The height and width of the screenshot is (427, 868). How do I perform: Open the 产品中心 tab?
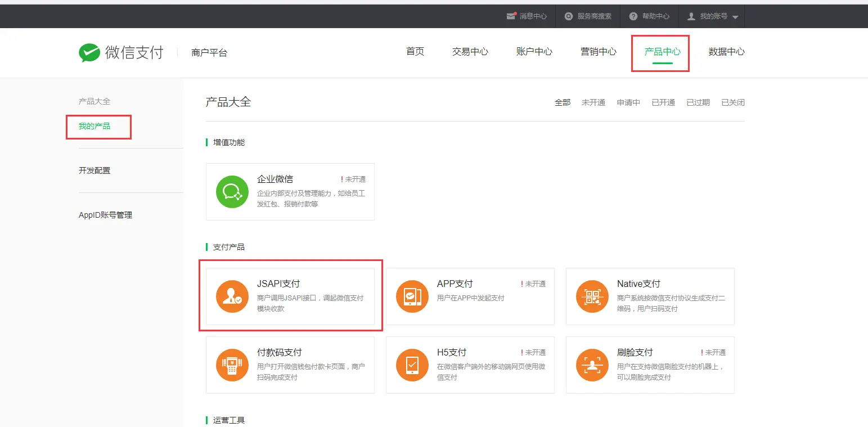663,51
